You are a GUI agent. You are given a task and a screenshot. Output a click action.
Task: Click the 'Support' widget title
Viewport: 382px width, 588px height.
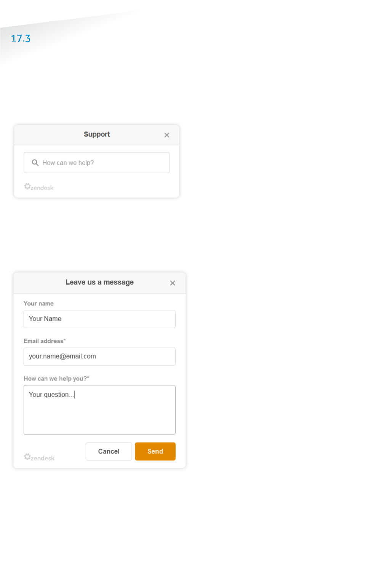tap(97, 134)
